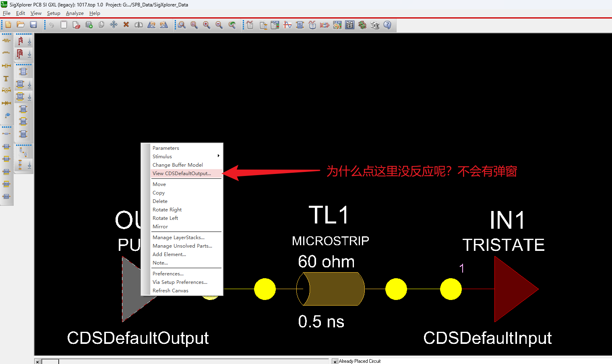Click the New file toolbar icon
The image size is (612, 364).
pos(8,25)
